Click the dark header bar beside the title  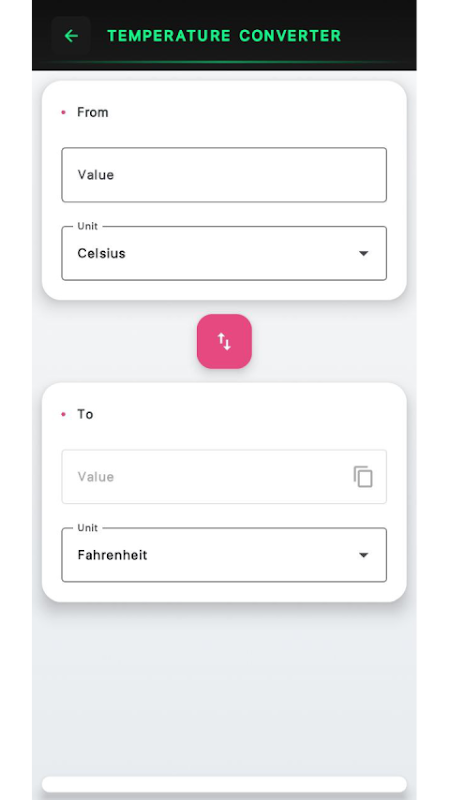coord(379,36)
